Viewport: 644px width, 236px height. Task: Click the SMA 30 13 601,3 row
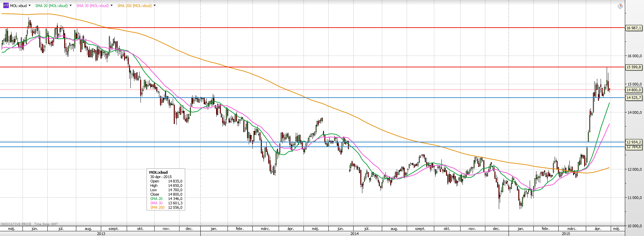166,203
